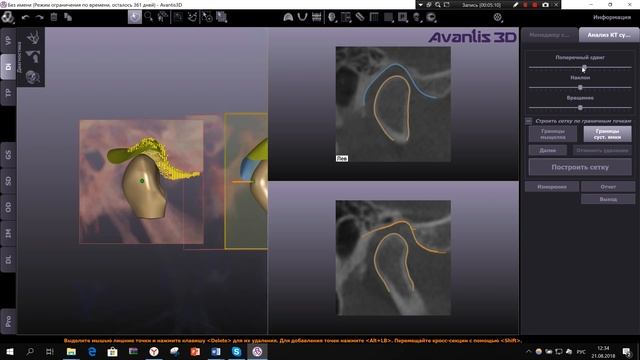Open PowerPoint from the taskbar
The height and width of the screenshot is (360, 640).
195,351
